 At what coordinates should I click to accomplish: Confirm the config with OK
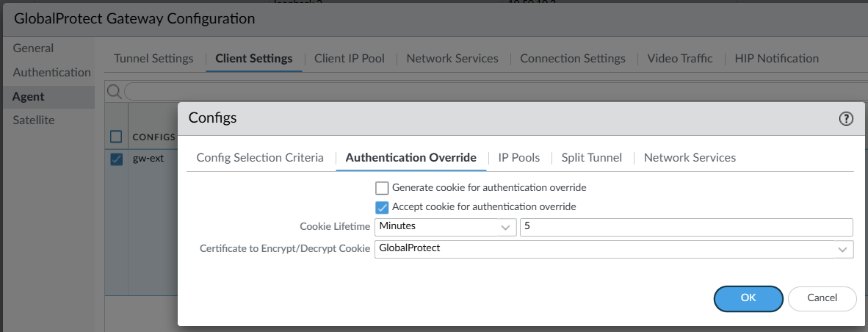tap(748, 297)
